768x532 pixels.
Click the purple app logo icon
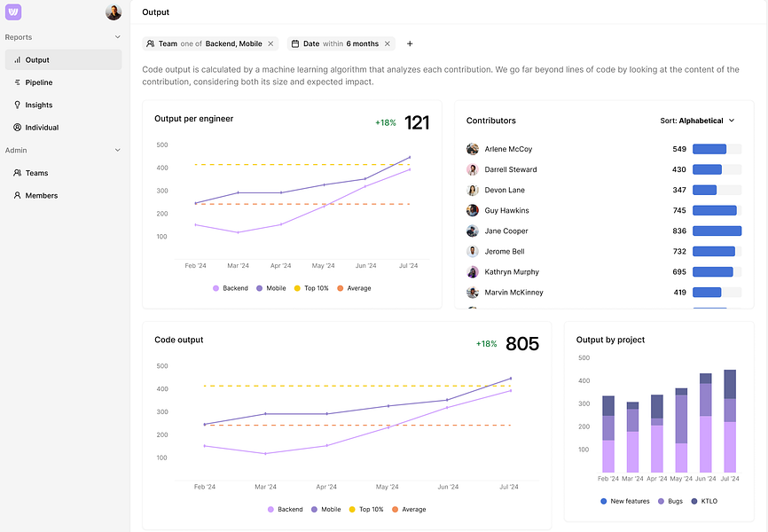tap(13, 12)
